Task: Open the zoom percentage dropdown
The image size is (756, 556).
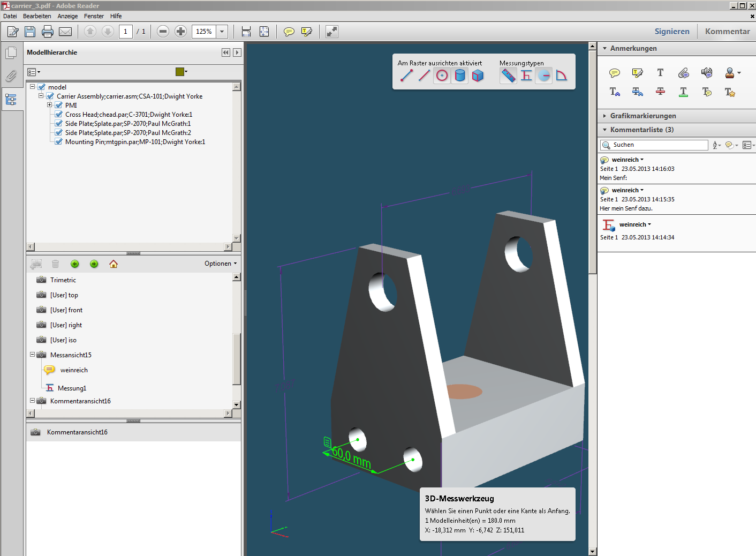Action: (x=222, y=32)
